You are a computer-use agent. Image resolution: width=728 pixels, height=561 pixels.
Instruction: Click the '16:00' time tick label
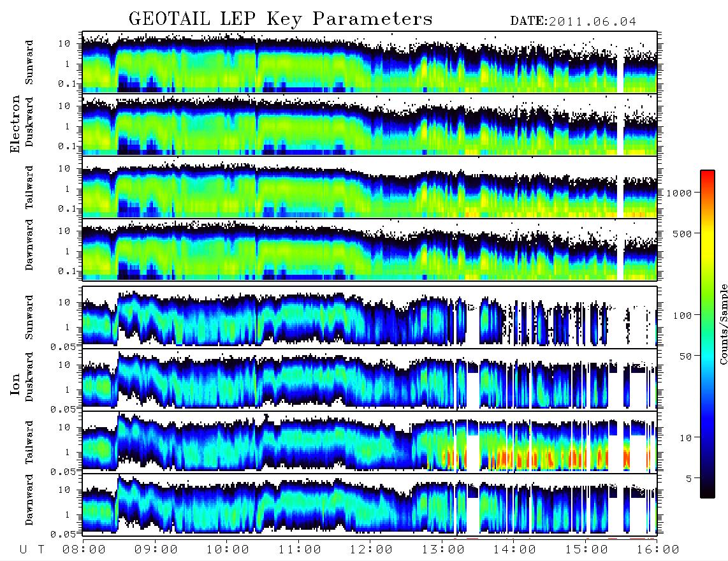click(x=658, y=550)
